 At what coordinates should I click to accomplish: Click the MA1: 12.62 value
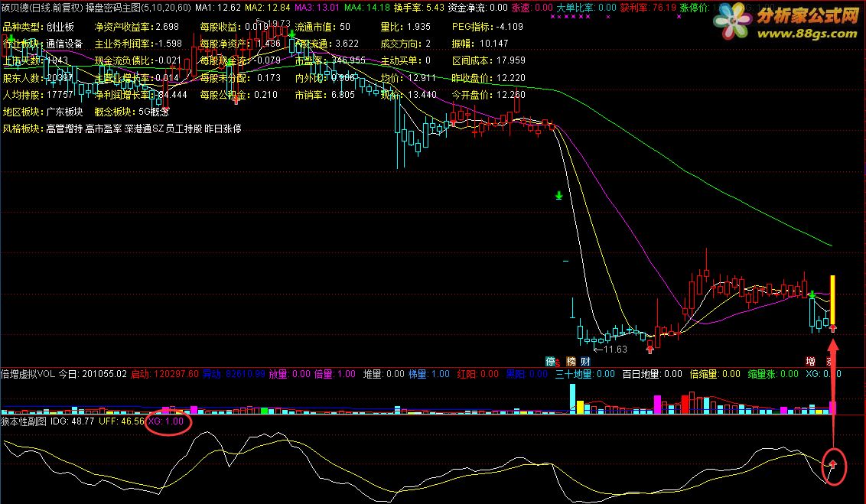[218, 8]
